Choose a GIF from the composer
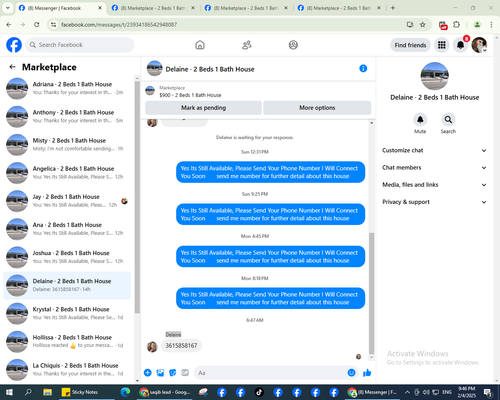Screen dimensions: 500x400 click(185, 373)
